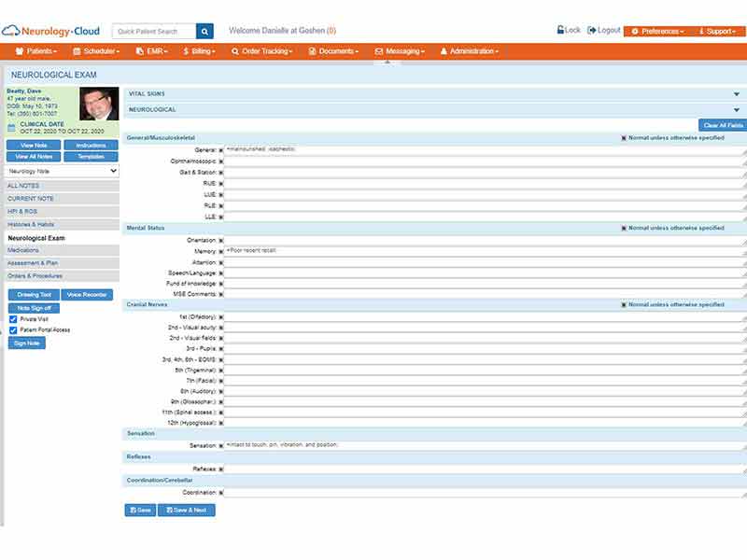Open the Order Tracking menu

point(262,51)
